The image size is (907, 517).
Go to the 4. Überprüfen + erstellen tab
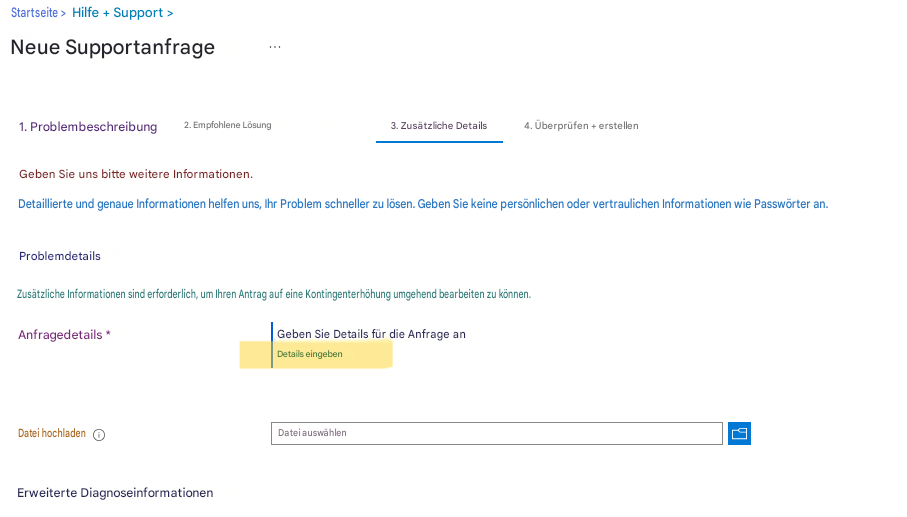pos(581,126)
